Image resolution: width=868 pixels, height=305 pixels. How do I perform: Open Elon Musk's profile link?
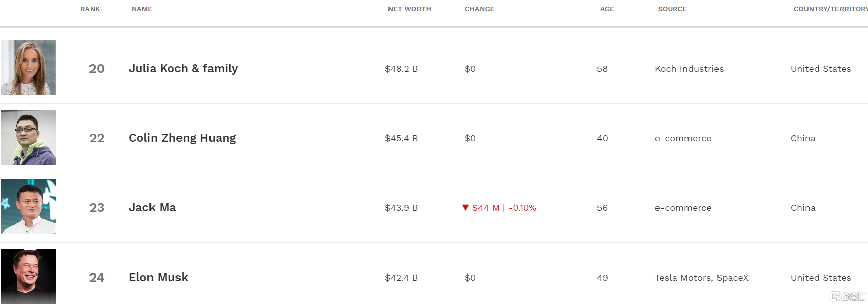point(158,278)
